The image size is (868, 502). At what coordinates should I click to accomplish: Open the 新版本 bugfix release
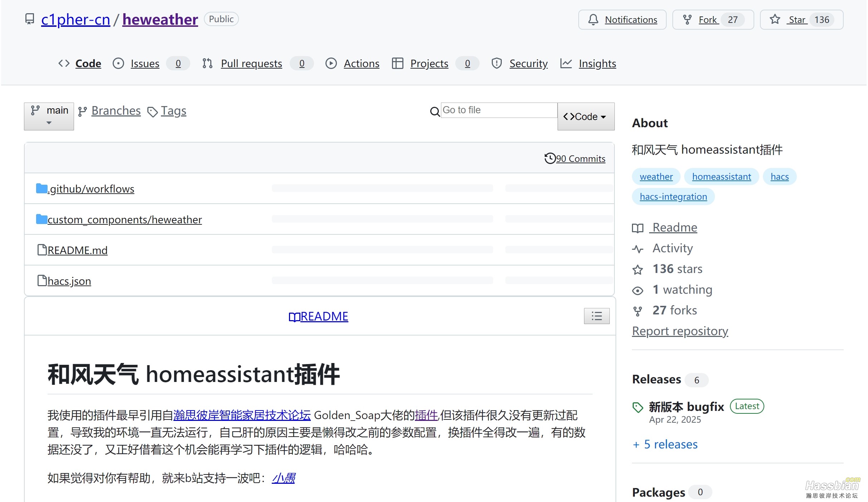pos(686,407)
